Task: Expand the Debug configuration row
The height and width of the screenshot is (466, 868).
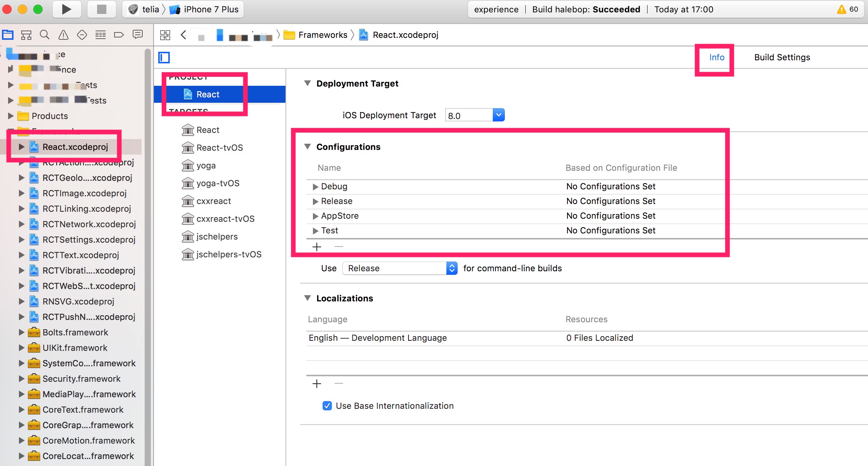Action: point(315,187)
